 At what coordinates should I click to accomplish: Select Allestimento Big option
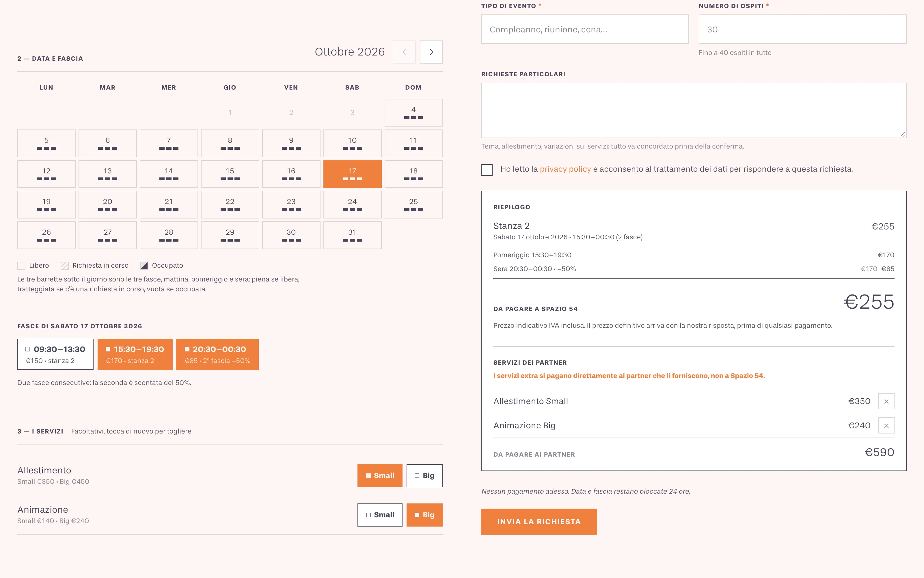click(424, 476)
